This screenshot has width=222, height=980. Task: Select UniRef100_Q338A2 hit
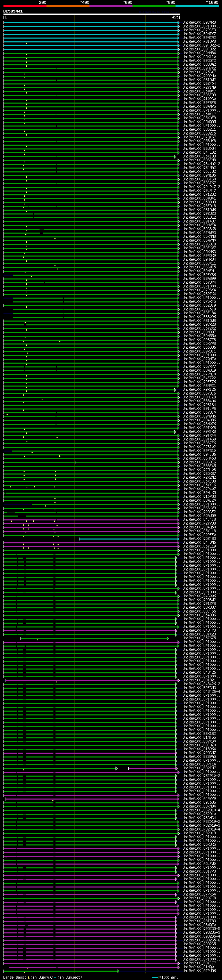[199, 64]
